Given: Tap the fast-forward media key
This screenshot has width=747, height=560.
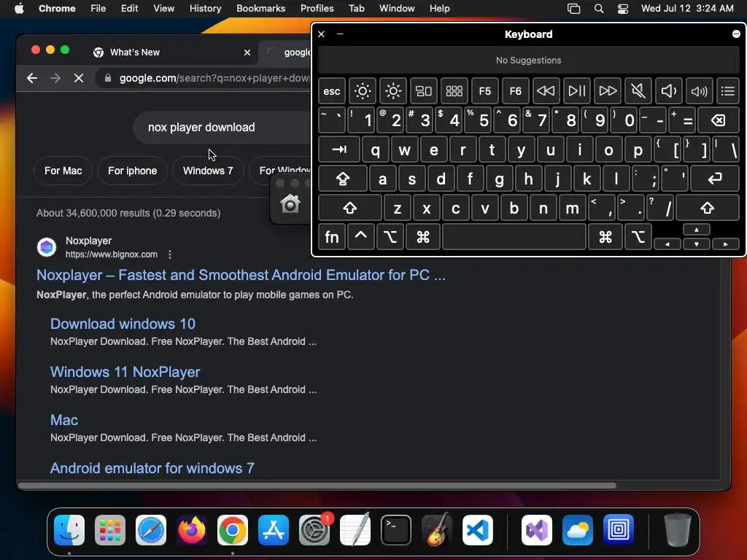Looking at the screenshot, I should [608, 91].
